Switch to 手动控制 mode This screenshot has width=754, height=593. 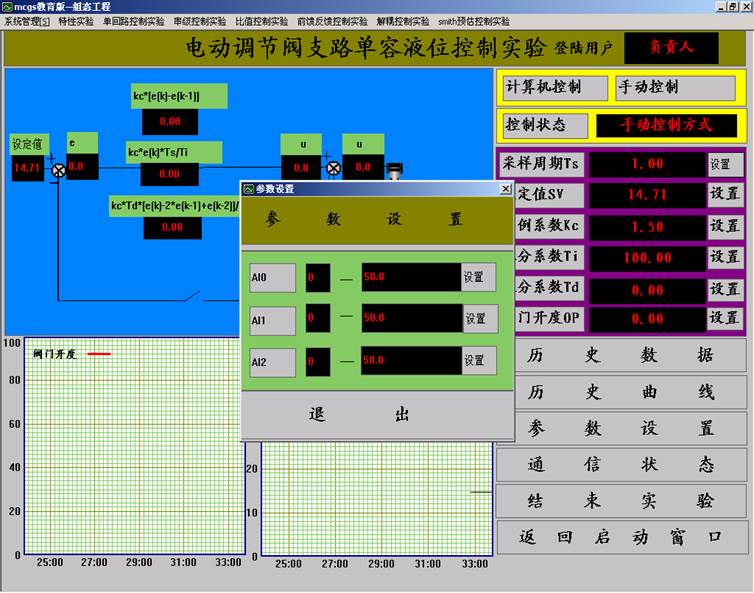click(676, 87)
